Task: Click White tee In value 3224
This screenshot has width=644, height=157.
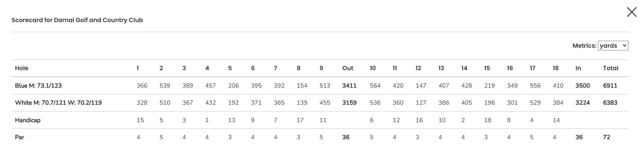Action: coord(582,103)
